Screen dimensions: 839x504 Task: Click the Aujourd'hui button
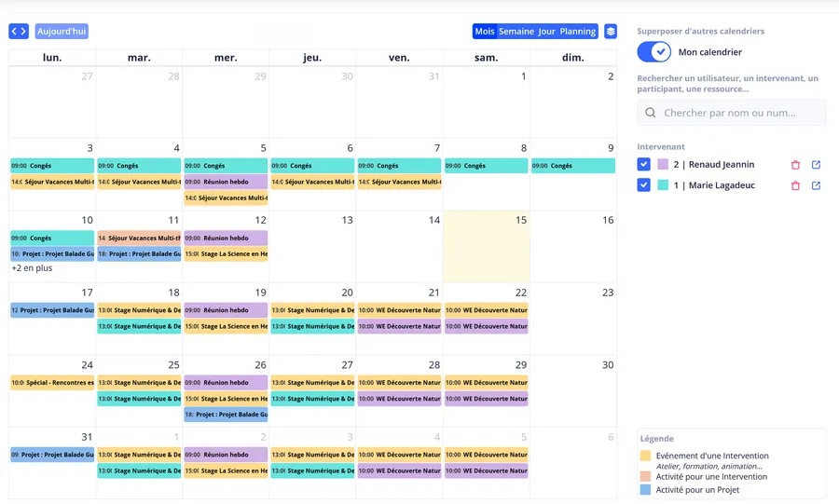pos(62,32)
